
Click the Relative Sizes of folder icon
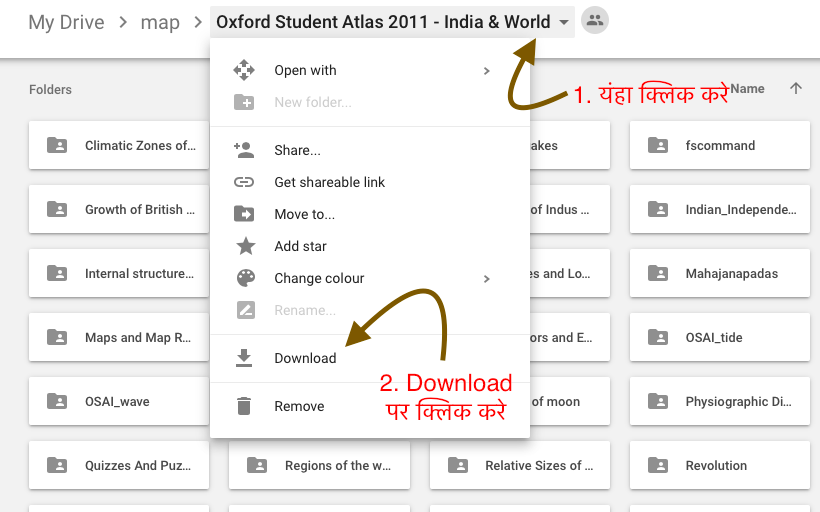(458, 465)
